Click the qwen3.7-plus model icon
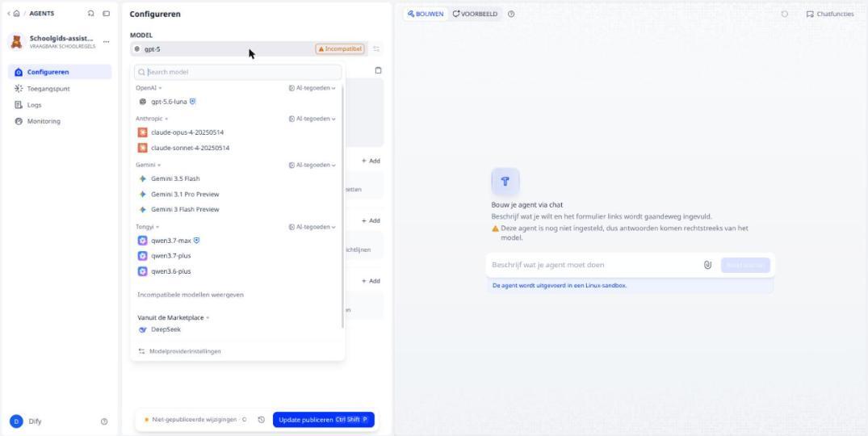Viewport: 868px width, 436px height. tap(142, 256)
